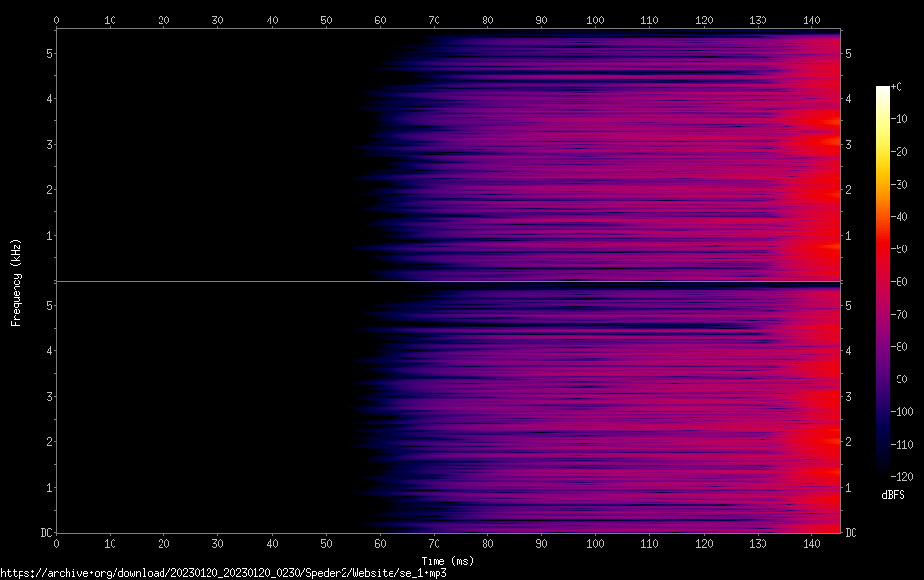The image size is (924, 580).
Task: Click the right 'DC' label of the lower channel
Action: pyautogui.click(x=851, y=532)
